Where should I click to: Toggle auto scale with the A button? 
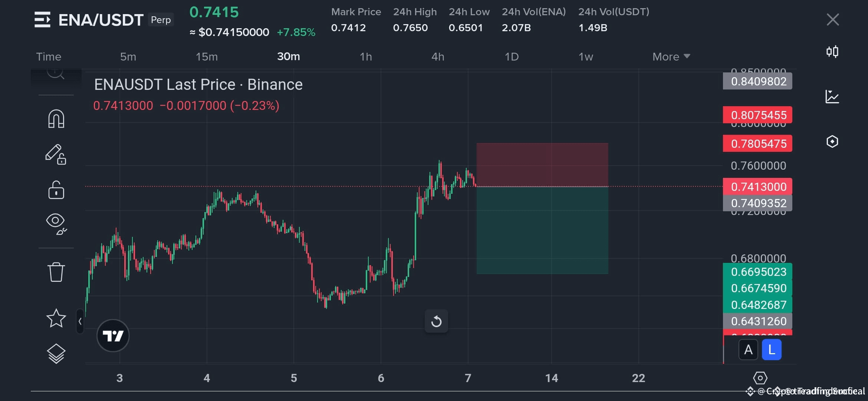coord(748,350)
